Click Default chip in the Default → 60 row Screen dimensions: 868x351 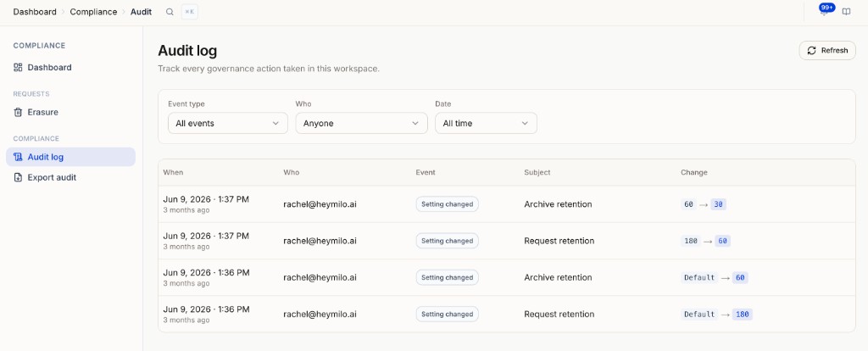699,277
